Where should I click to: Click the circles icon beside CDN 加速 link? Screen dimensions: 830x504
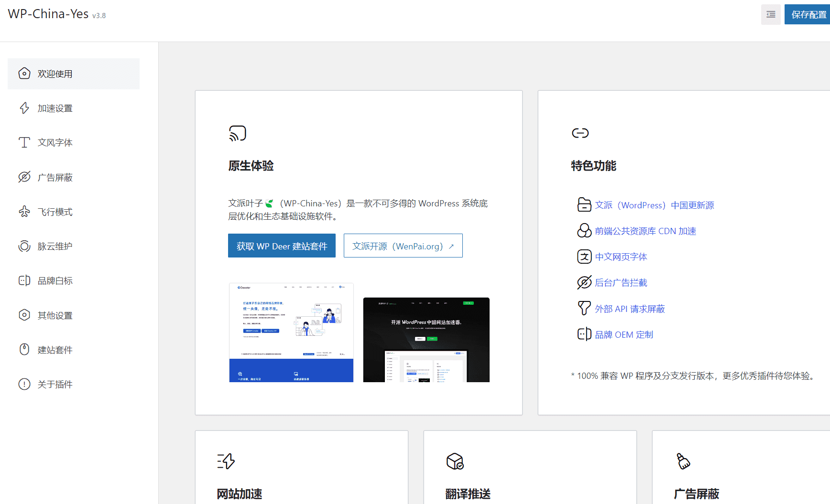(x=584, y=231)
